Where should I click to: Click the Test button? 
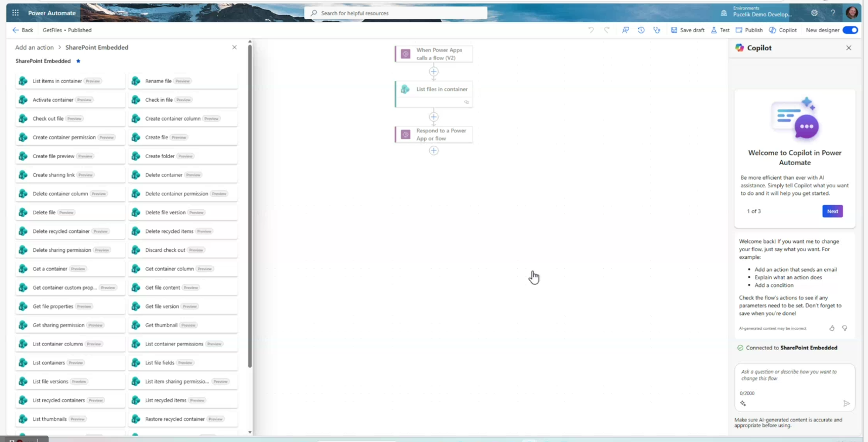(x=720, y=30)
